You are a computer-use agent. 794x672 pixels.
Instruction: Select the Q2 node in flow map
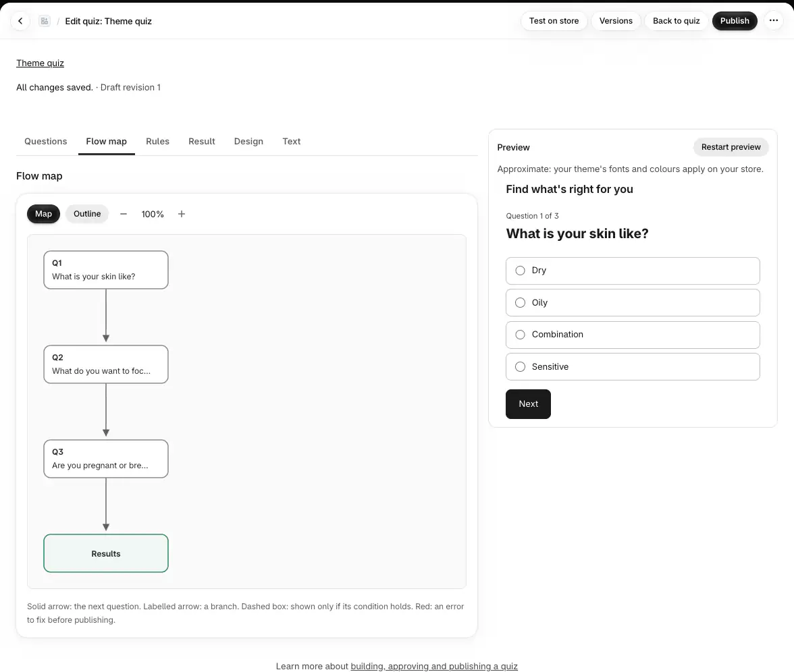106,364
